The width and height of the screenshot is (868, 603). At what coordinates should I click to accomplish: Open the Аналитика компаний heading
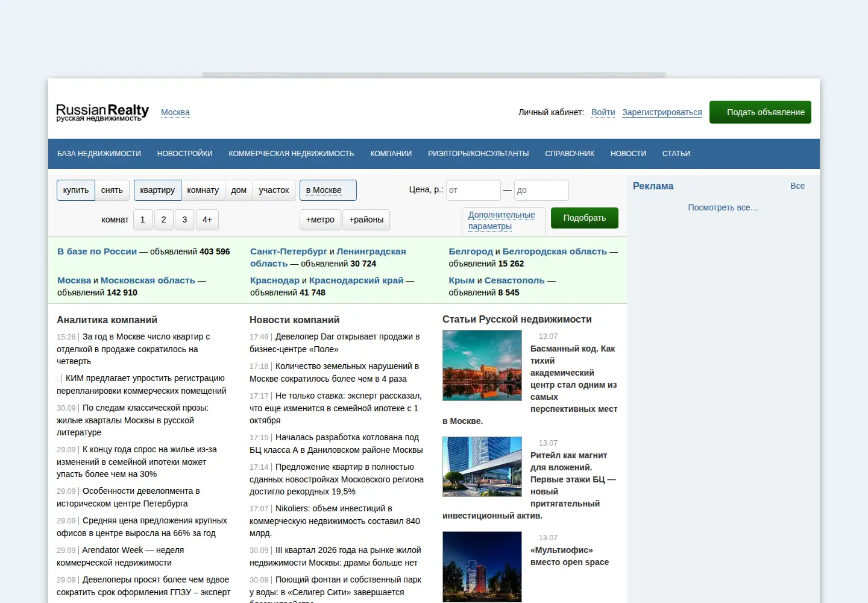pos(107,320)
